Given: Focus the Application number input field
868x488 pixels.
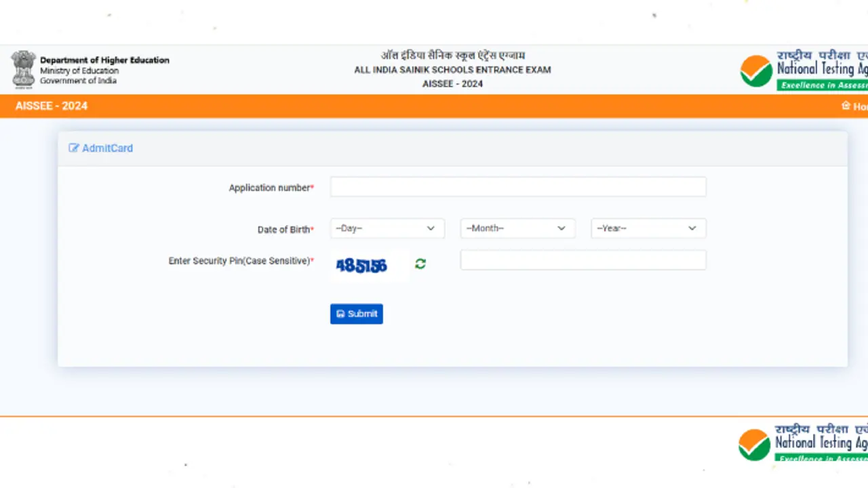Looking at the screenshot, I should (518, 187).
